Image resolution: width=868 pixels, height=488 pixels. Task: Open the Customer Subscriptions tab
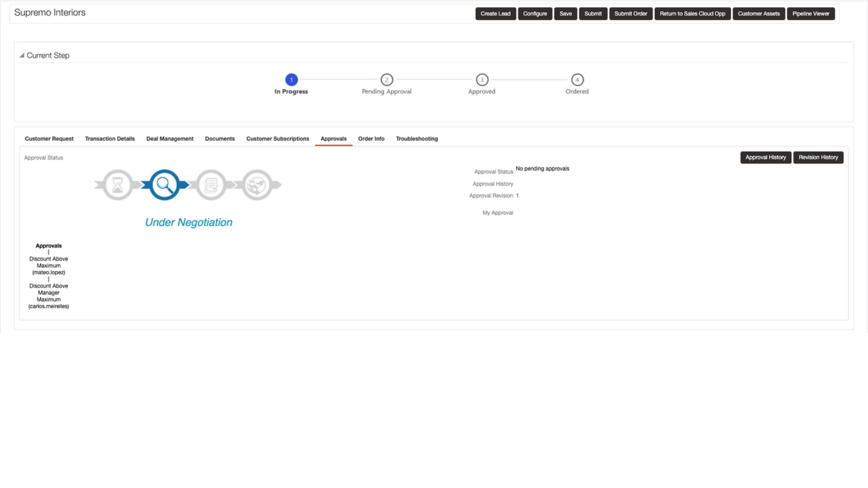click(278, 139)
